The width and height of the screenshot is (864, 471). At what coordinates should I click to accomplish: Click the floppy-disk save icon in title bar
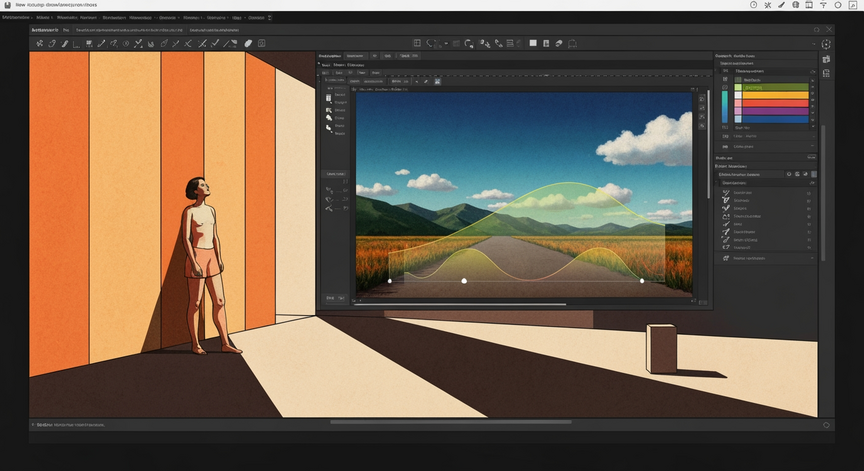pyautogui.click(x=7, y=4)
